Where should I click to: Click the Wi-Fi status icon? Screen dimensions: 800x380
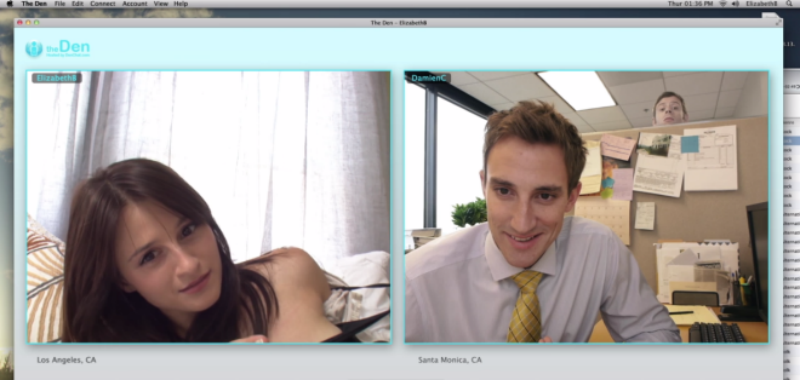point(723,4)
